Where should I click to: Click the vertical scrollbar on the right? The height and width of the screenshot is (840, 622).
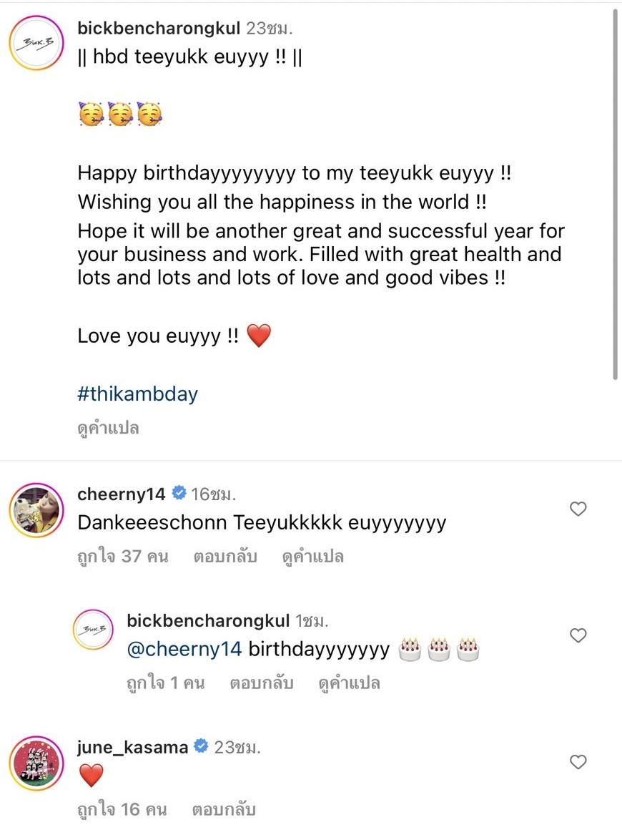(x=616, y=193)
